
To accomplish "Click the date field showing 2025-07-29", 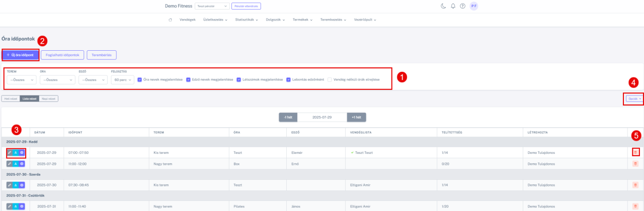I will [x=322, y=117].
